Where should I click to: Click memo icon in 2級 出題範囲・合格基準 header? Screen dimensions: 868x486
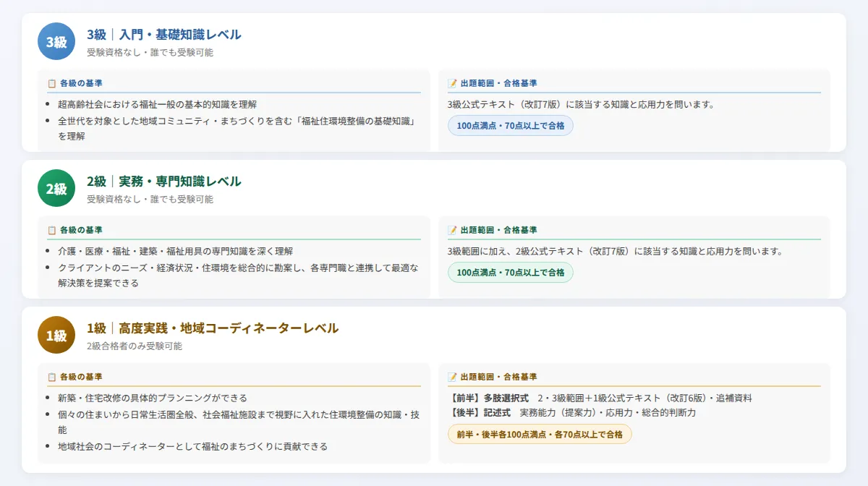453,230
